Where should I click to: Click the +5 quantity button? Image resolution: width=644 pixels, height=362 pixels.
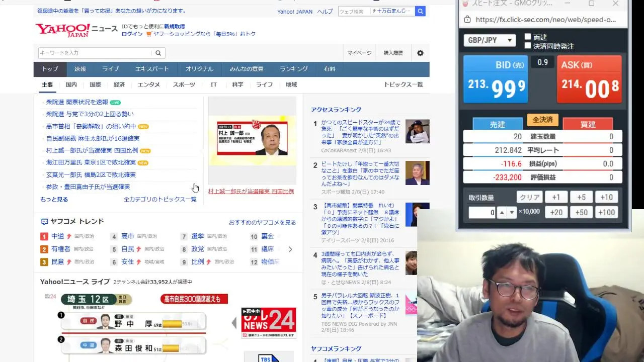click(x=581, y=197)
